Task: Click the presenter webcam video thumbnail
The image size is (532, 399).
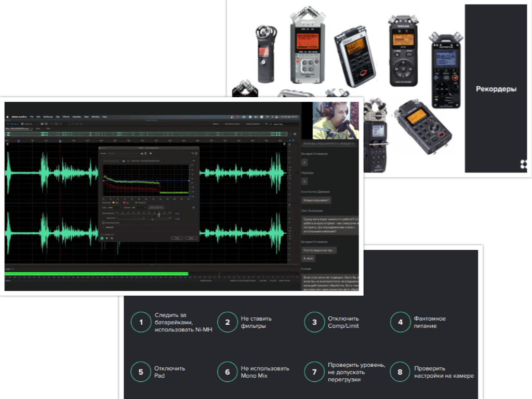Action: [336, 119]
